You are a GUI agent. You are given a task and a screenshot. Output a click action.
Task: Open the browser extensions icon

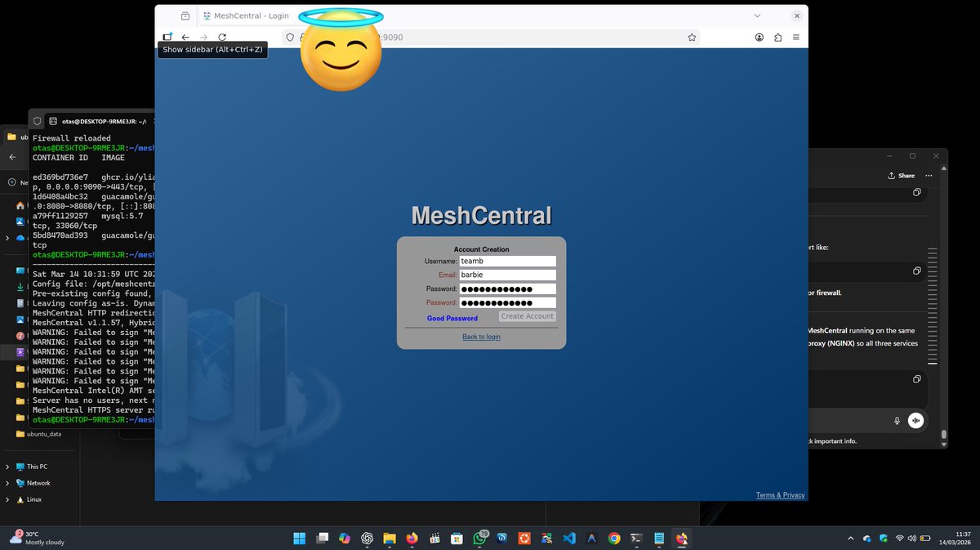click(x=777, y=37)
